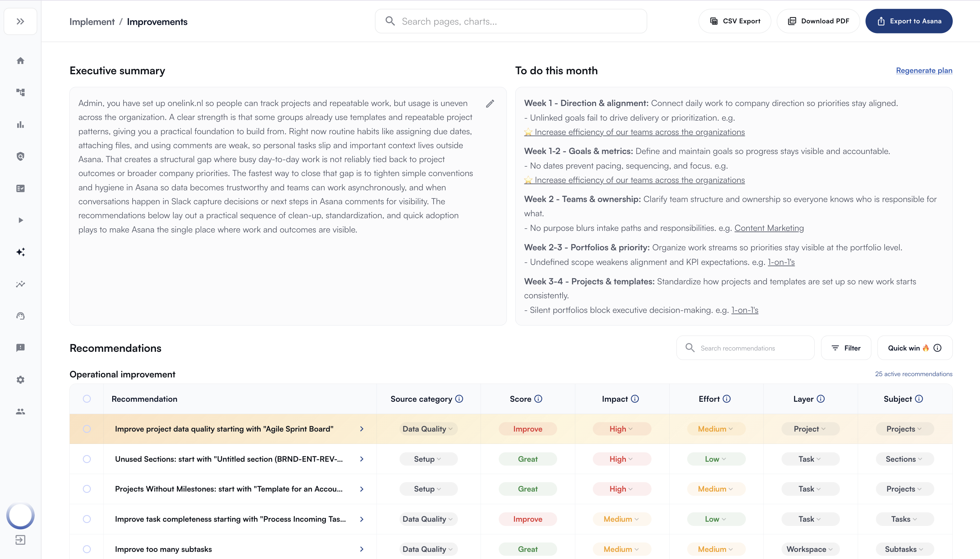Show Effort column info icon

click(726, 399)
